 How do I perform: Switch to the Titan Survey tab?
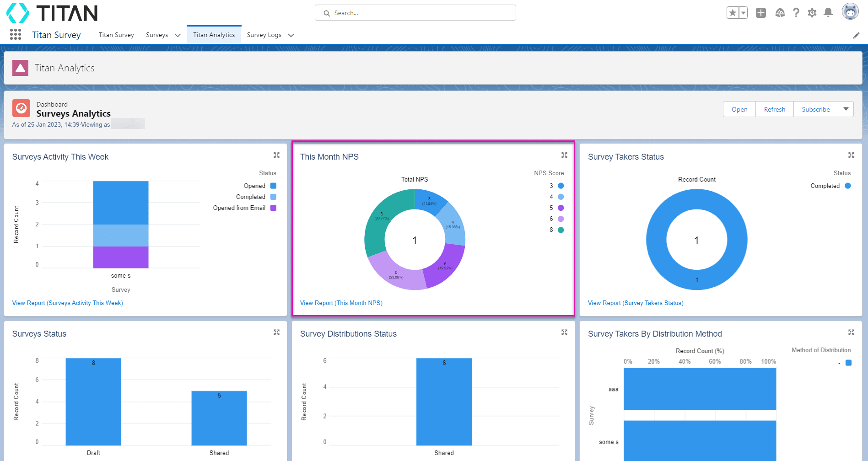116,35
